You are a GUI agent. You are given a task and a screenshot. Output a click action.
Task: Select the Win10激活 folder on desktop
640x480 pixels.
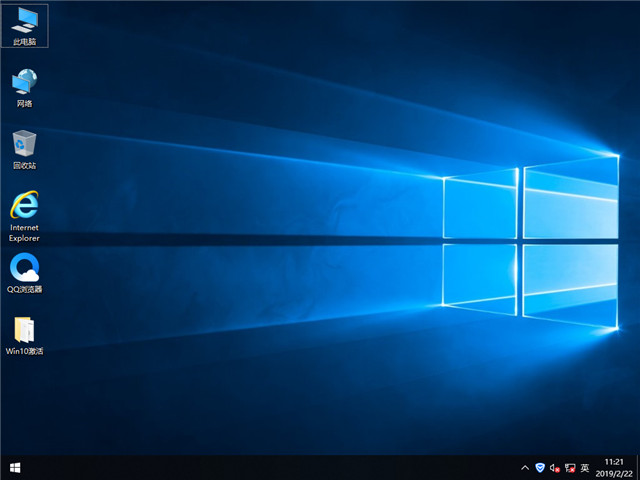click(24, 336)
